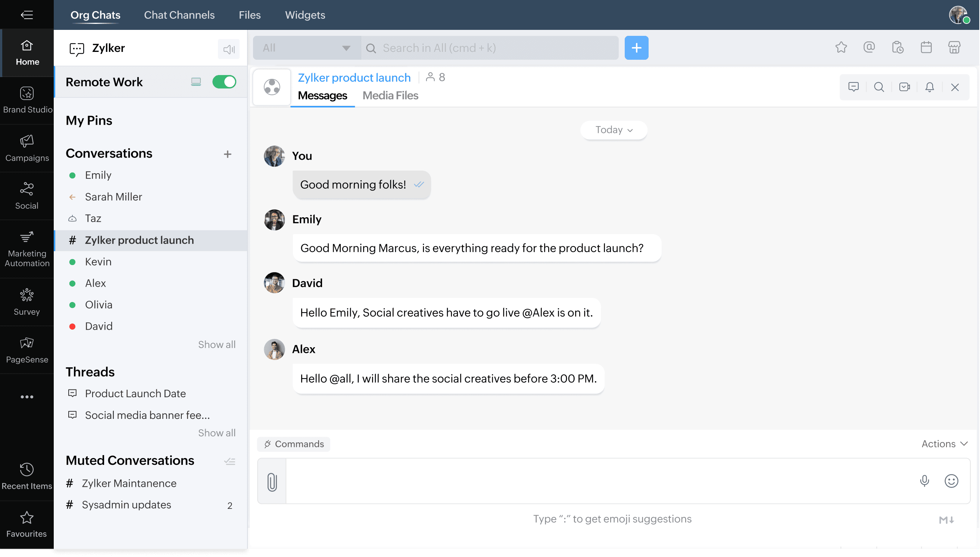The image size is (980, 557).
Task: Click Show all under Threads
Action: (217, 433)
